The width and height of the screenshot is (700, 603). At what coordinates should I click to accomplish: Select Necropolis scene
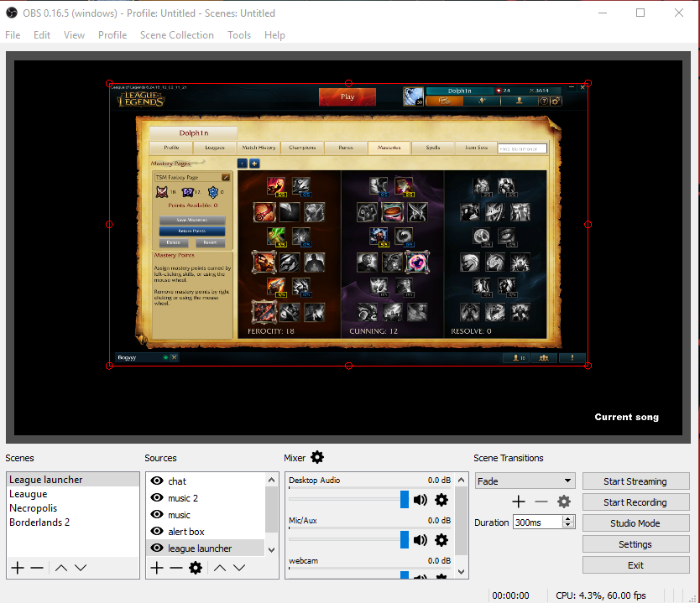coord(73,508)
